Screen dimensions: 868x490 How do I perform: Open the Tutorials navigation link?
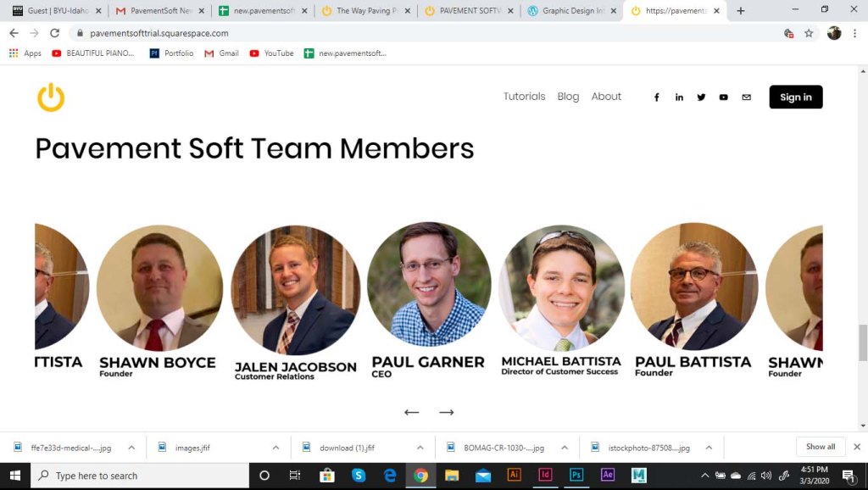point(524,97)
